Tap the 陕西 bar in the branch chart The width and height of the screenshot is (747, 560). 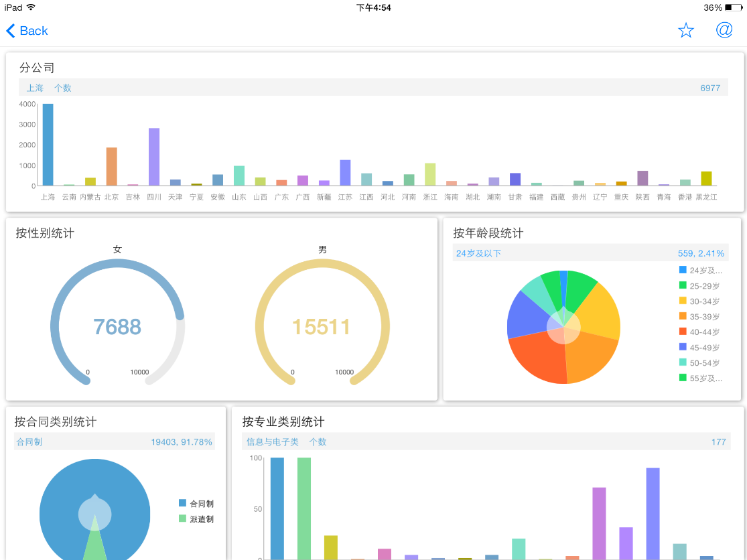coord(642,178)
